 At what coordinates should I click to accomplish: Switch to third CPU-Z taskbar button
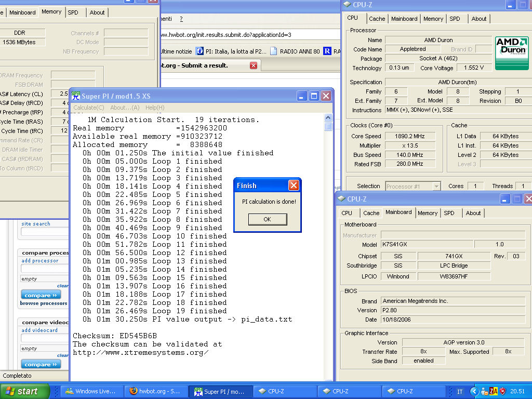[x=413, y=392]
